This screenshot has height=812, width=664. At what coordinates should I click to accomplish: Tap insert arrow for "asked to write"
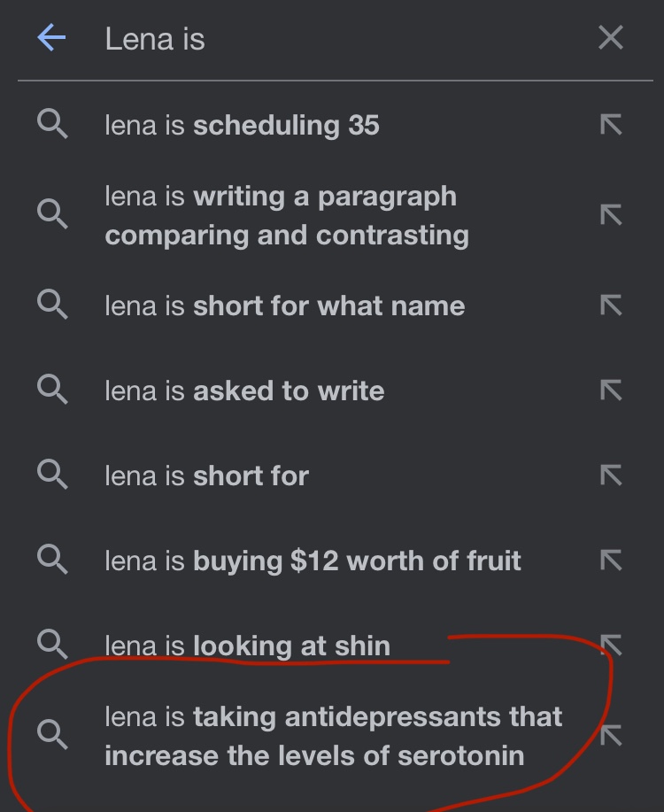[611, 391]
